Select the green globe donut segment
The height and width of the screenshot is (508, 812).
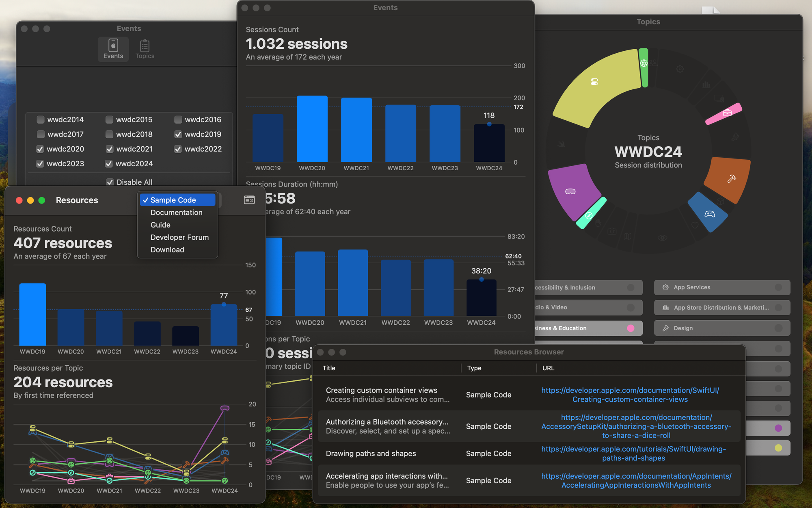644,67
